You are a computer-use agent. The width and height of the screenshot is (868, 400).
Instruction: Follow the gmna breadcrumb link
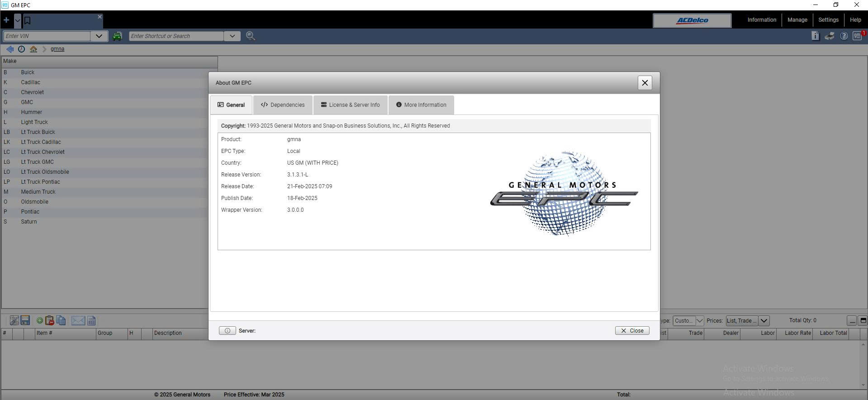coord(57,49)
